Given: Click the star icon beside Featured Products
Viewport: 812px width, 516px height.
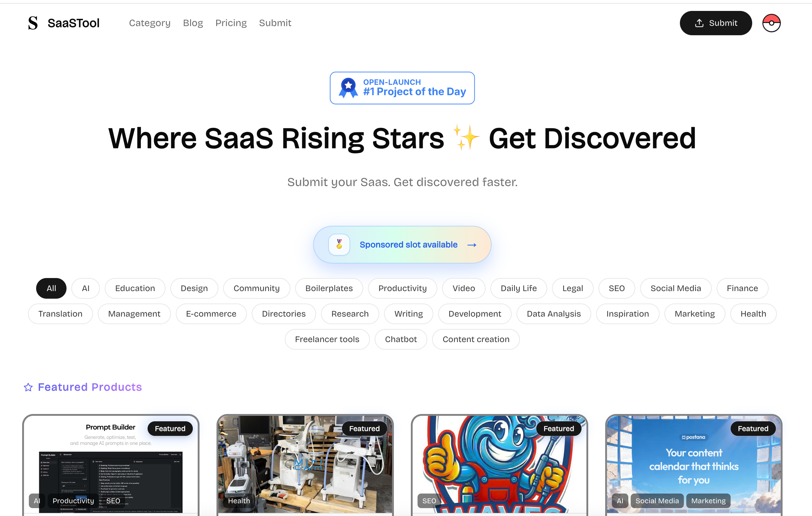Looking at the screenshot, I should 28,387.
